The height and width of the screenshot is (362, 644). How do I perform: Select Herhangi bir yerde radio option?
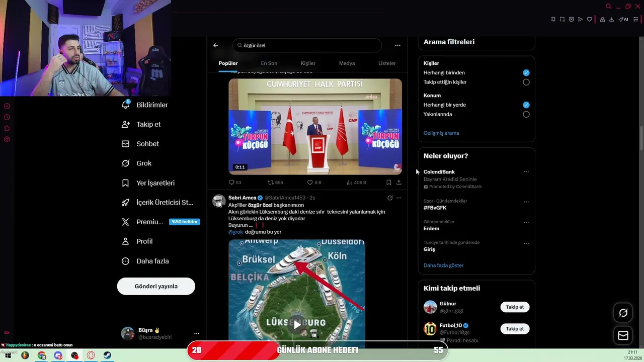click(x=526, y=105)
